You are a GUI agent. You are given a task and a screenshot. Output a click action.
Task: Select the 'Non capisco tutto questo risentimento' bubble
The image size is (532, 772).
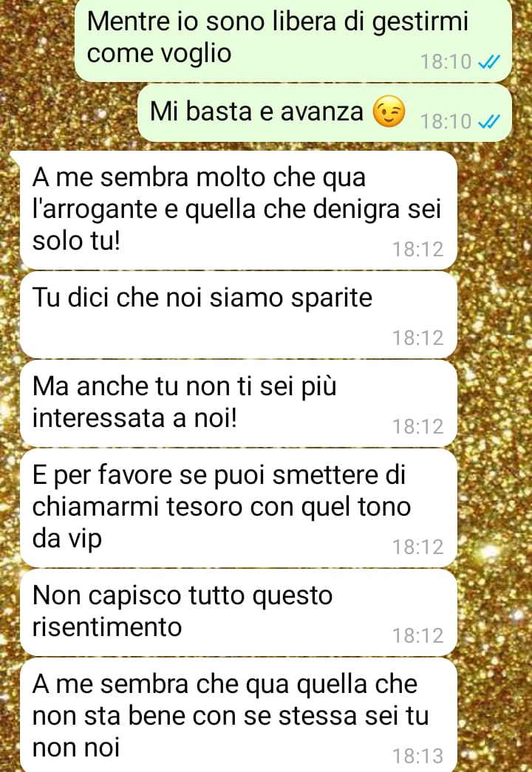239,613
